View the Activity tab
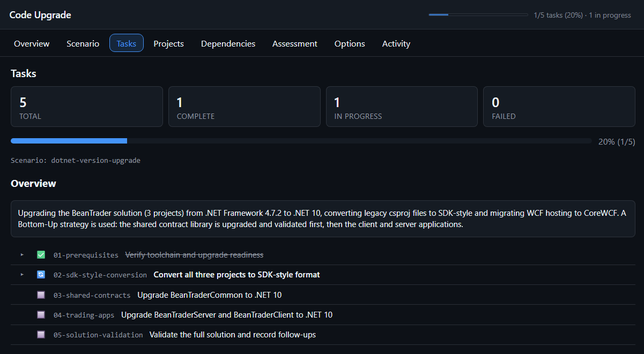The image size is (644, 354). point(396,43)
